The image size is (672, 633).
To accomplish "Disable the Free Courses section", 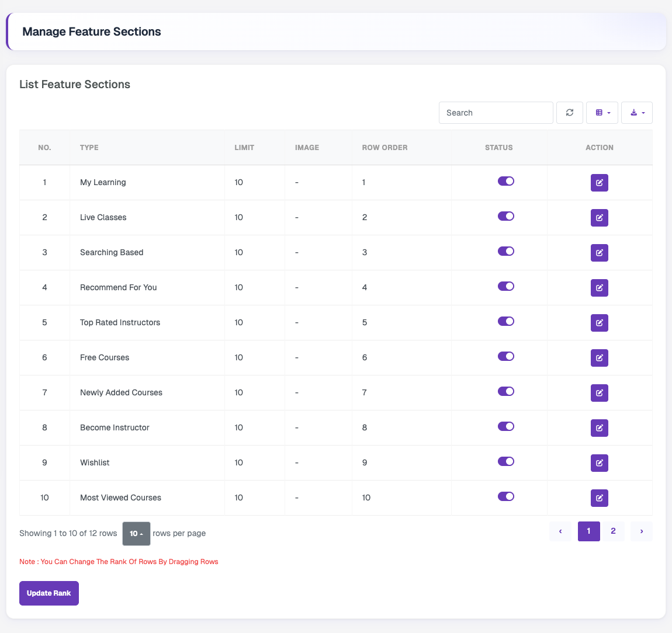I will click(505, 357).
